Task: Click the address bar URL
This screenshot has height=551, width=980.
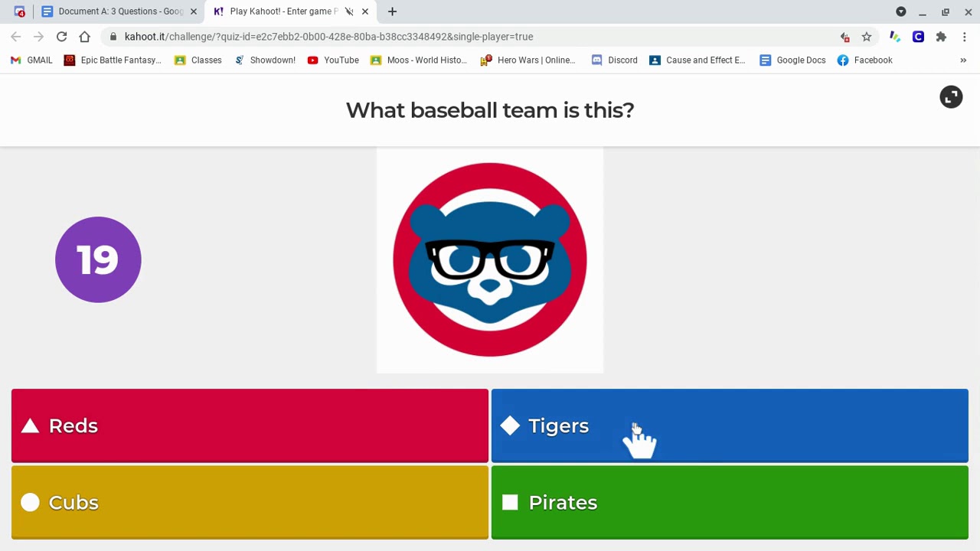Action: click(x=328, y=37)
